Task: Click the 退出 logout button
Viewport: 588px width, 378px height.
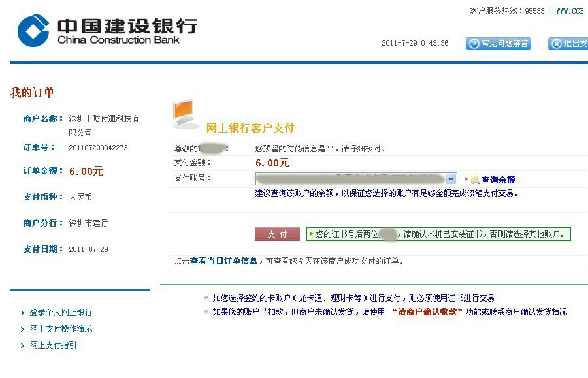Action: pos(568,44)
